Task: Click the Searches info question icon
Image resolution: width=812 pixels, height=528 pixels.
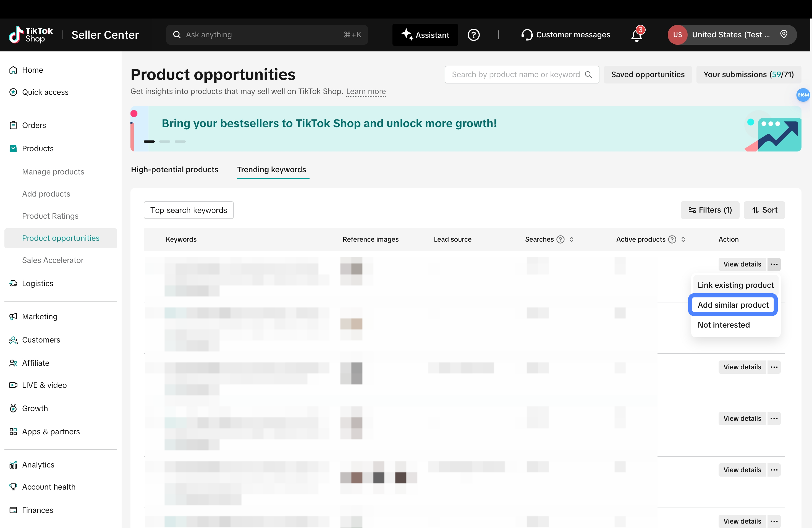Action: click(x=560, y=239)
